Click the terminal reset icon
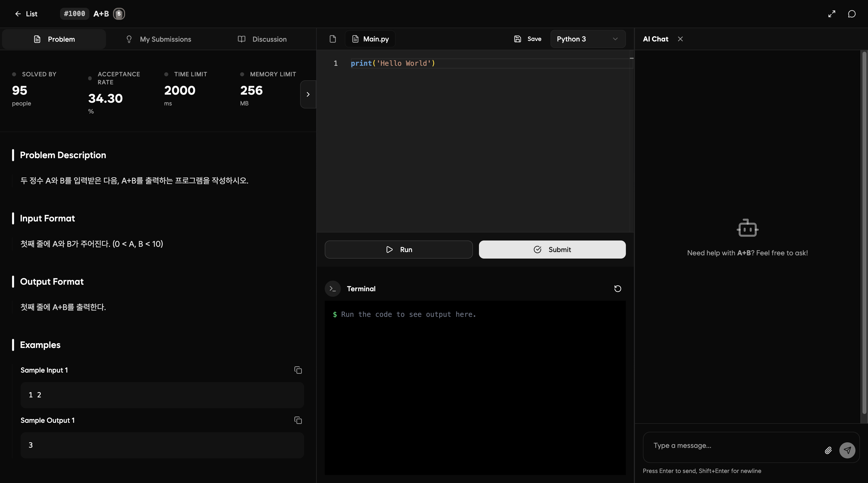The width and height of the screenshot is (868, 483). (617, 289)
